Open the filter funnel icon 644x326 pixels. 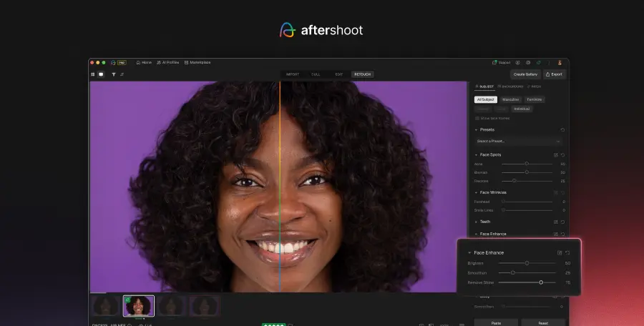tap(114, 74)
